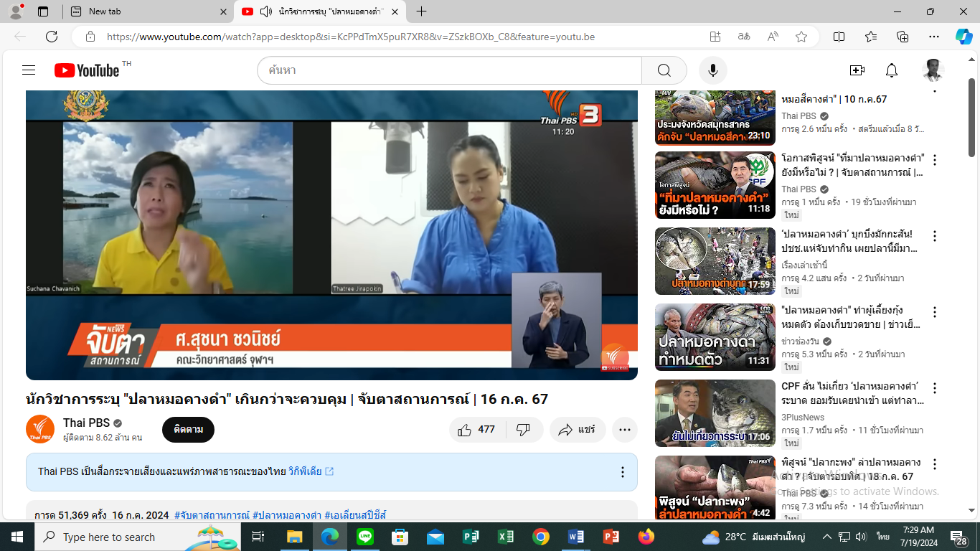Open the YouTube hamburger guide menu
This screenshot has height=551, width=980.
point(29,70)
